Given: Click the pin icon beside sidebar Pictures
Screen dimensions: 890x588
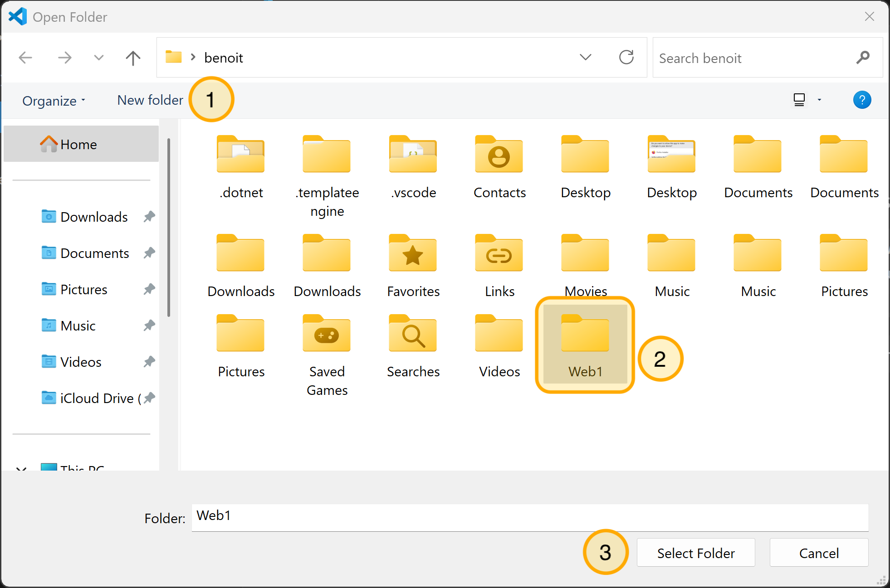Looking at the screenshot, I should pos(149,289).
